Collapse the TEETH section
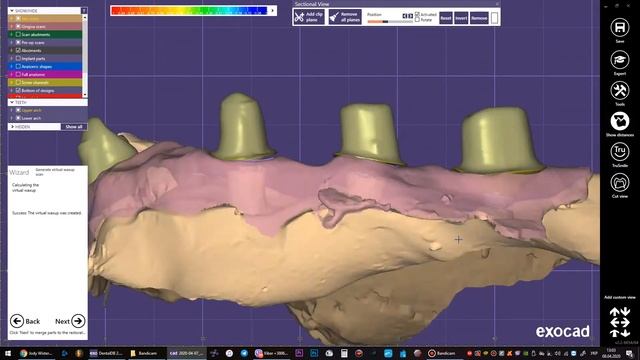This screenshot has width=640, height=360. [12, 102]
